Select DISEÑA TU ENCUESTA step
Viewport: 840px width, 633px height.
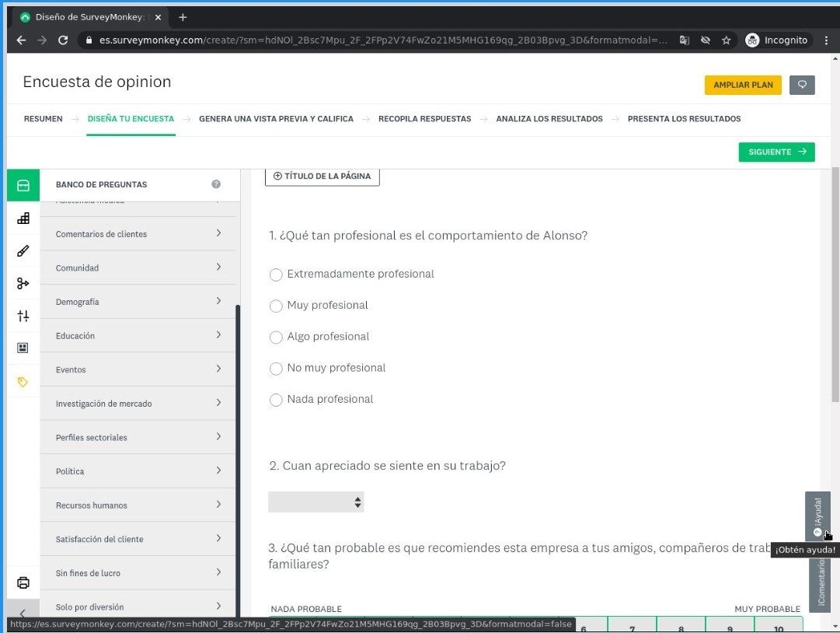pos(131,119)
